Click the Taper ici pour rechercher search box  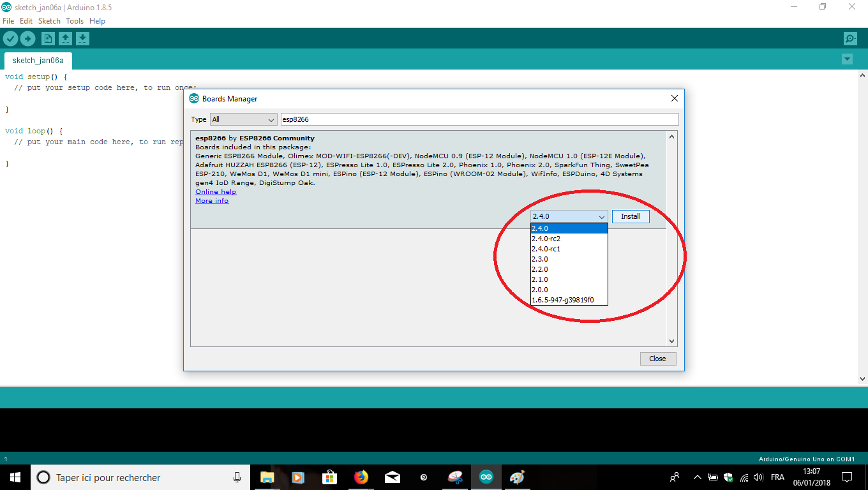pos(140,477)
